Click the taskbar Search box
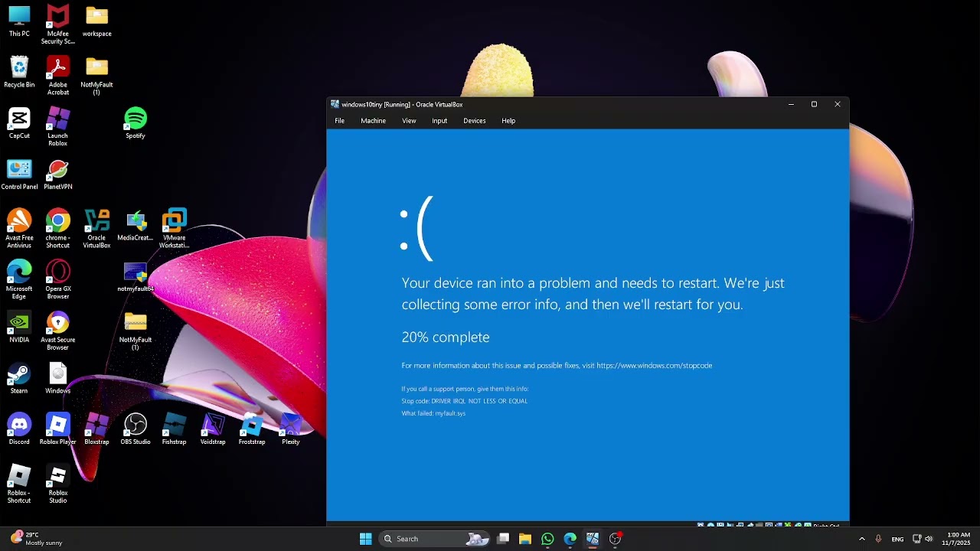This screenshot has width=980, height=551. click(435, 539)
